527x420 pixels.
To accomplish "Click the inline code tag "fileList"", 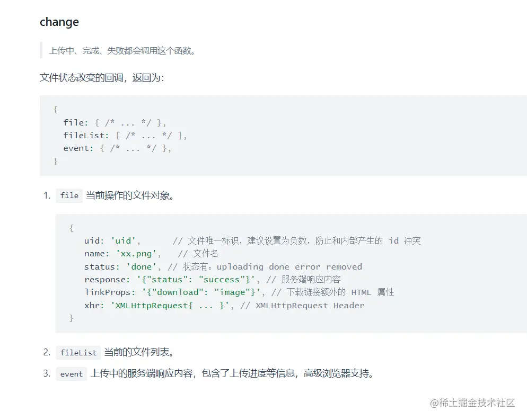I will click(78, 353).
